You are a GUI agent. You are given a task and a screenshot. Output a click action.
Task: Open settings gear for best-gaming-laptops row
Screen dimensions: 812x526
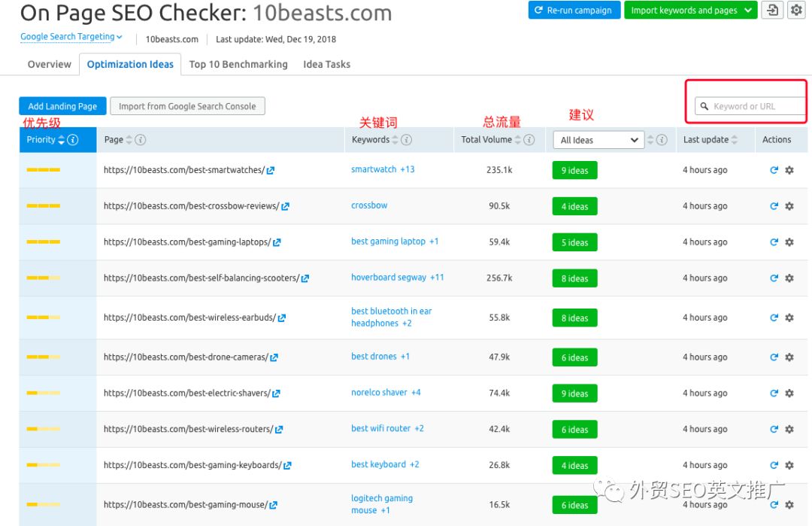789,242
